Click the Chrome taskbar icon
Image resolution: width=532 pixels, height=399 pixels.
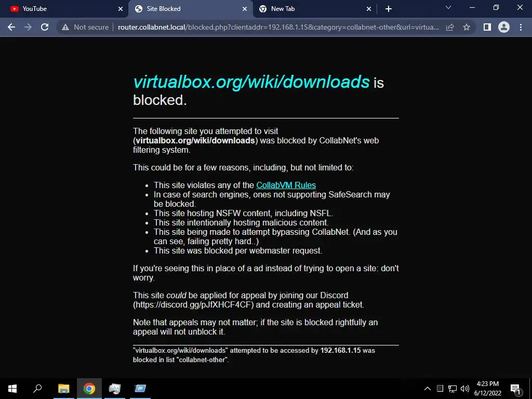pyautogui.click(x=89, y=389)
